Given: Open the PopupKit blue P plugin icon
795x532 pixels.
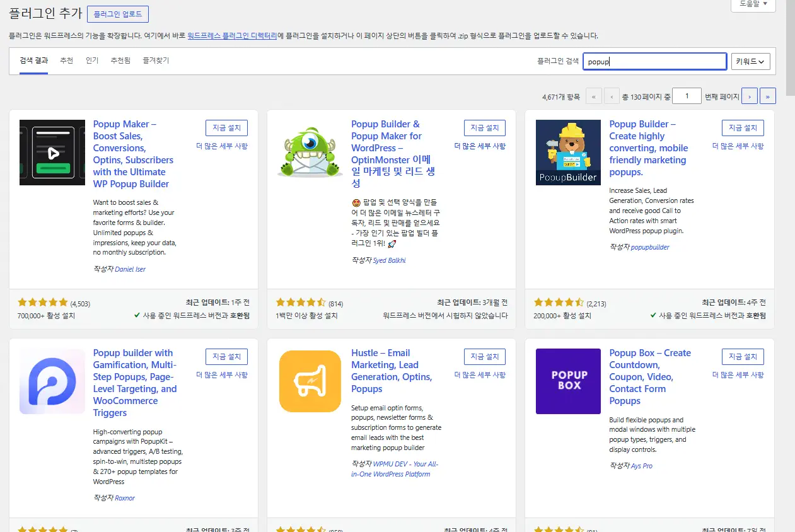Looking at the screenshot, I should tap(52, 381).
